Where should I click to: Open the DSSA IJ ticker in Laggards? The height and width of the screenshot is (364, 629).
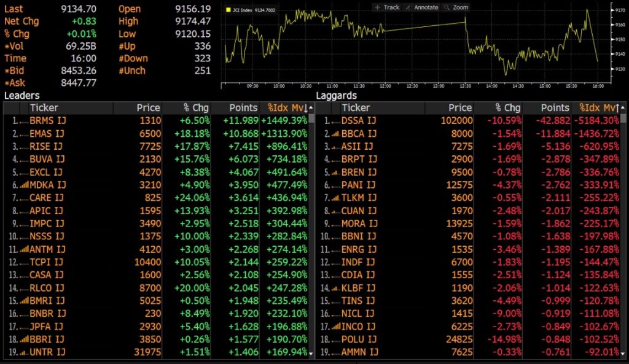pos(359,120)
